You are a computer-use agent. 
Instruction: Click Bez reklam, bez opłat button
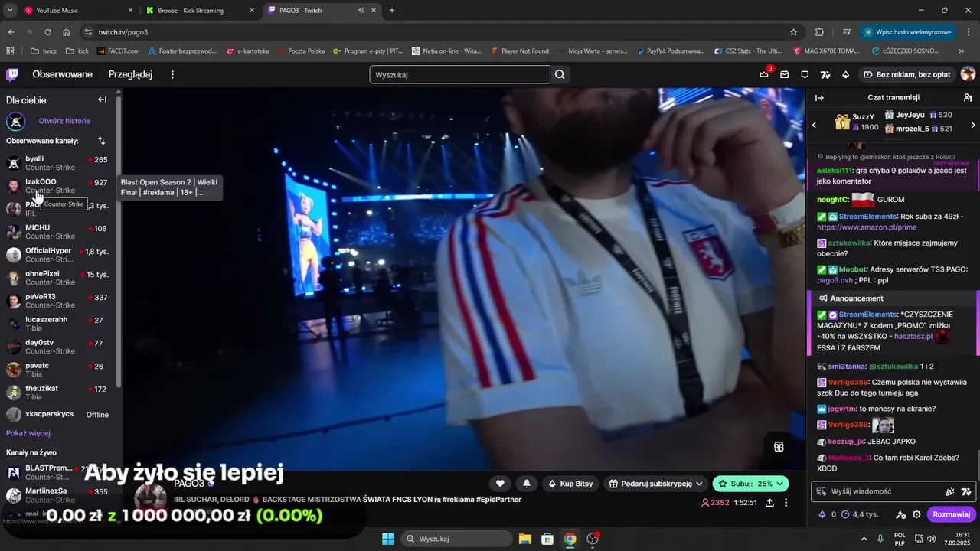click(x=906, y=74)
